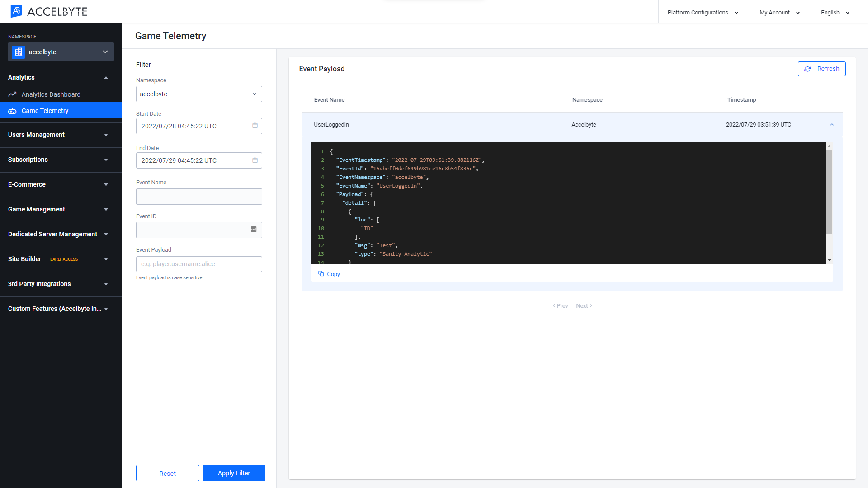This screenshot has height=488, width=868.
Task: Click the Apply Filter button
Action: pyautogui.click(x=234, y=473)
